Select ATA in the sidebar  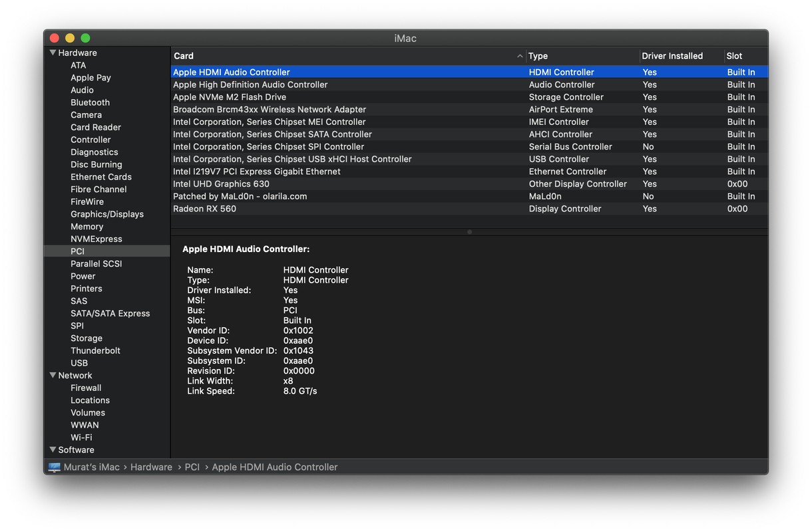(79, 65)
